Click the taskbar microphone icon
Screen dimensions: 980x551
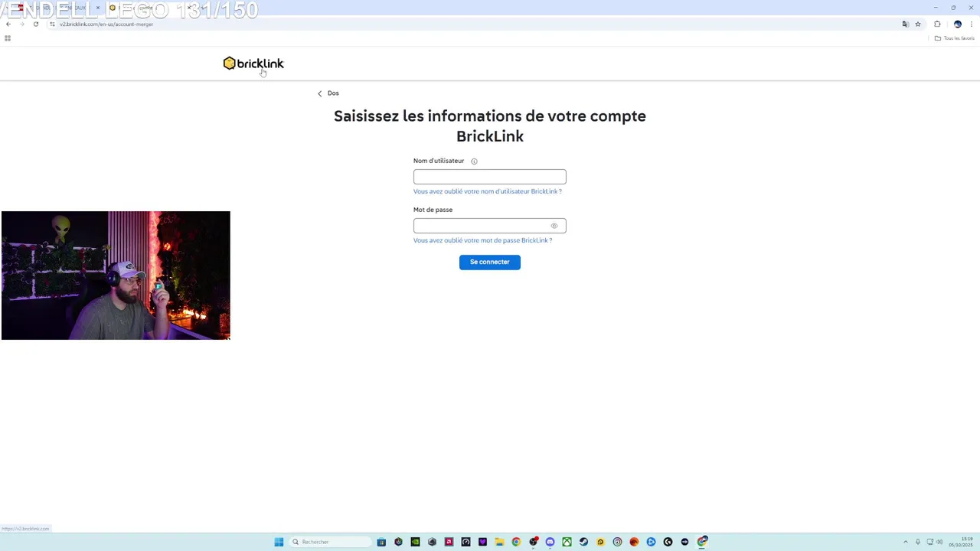coord(918,542)
